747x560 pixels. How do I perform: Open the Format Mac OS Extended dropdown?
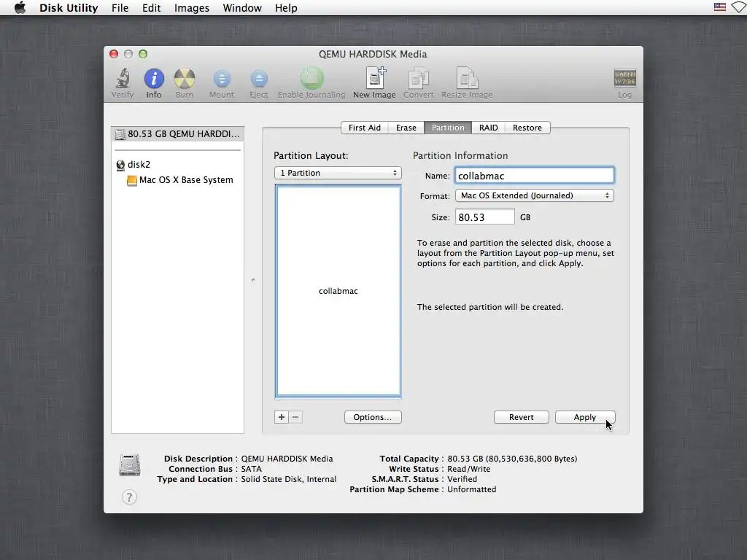coord(535,195)
